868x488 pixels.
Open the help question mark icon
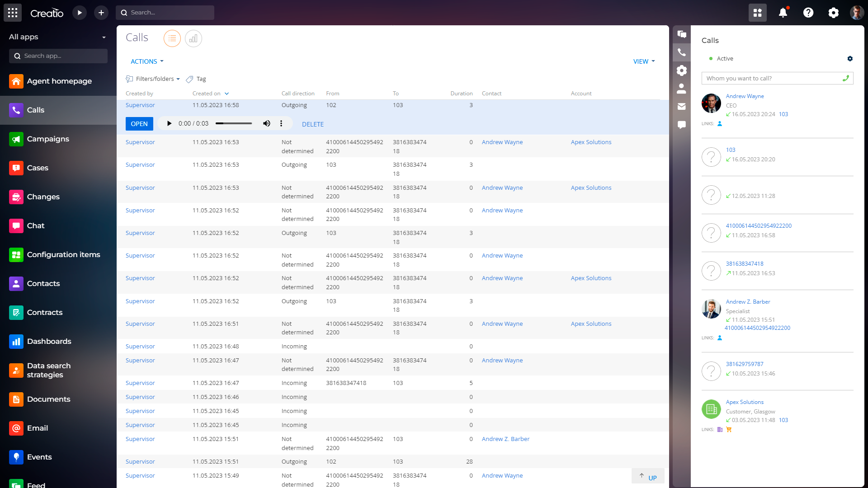tap(808, 13)
